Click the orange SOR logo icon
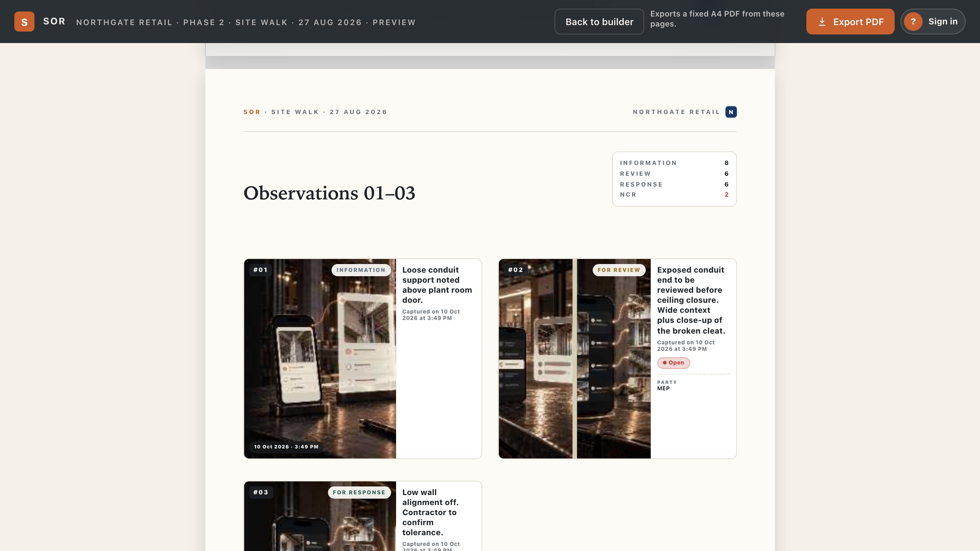Viewport: 980px width, 551px height. (x=24, y=22)
